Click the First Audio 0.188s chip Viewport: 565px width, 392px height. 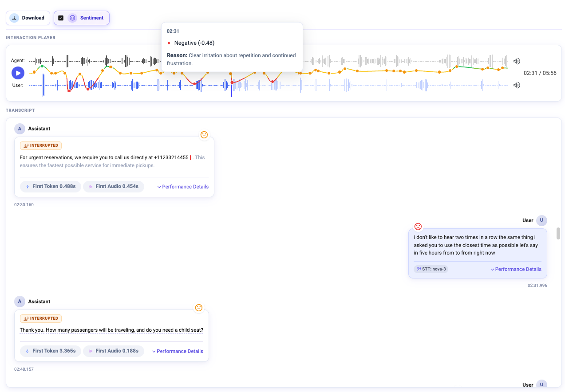(x=114, y=351)
